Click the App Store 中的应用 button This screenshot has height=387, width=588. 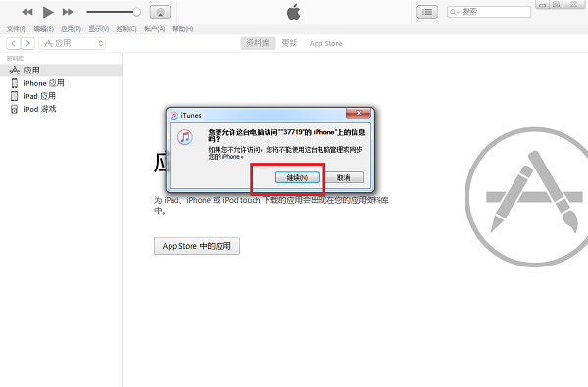(x=197, y=246)
